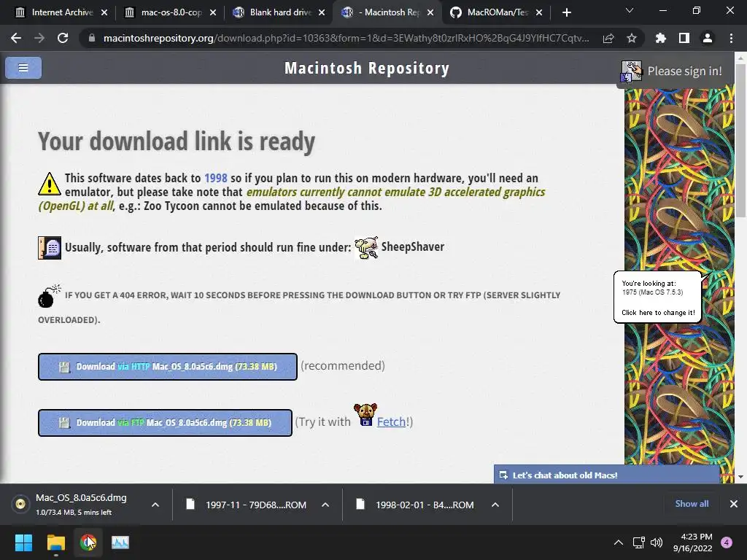Open the tab search dropdown
The width and height of the screenshot is (747, 560).
tap(630, 10)
